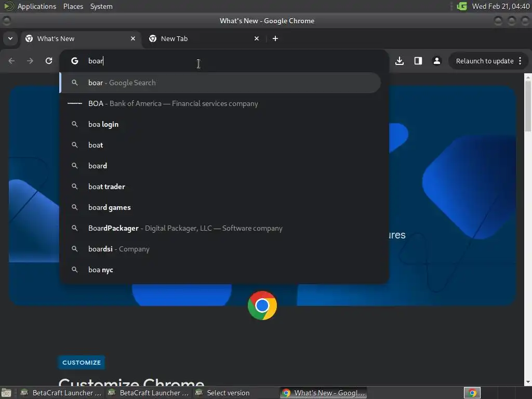The height and width of the screenshot is (399, 532).
Task: Click the Bank of America logo icon
Action: click(x=75, y=103)
